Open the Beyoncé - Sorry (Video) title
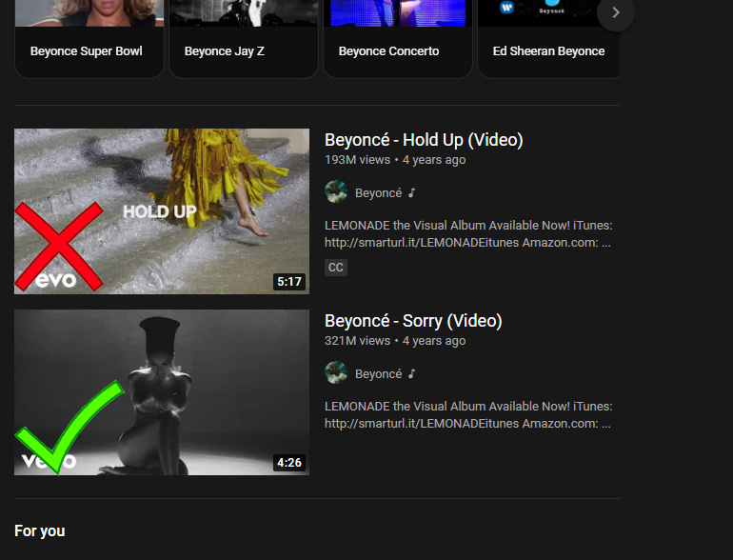This screenshot has height=560, width=733. (413, 321)
